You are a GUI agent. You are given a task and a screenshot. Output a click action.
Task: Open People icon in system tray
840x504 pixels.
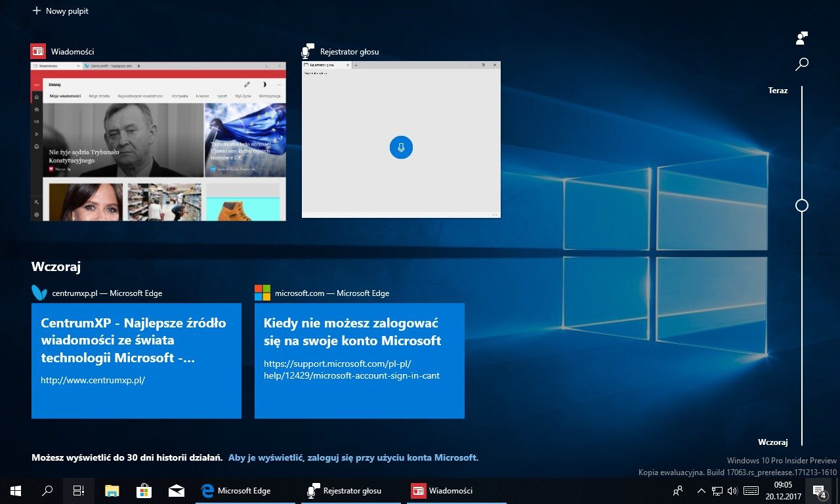pyautogui.click(x=678, y=491)
